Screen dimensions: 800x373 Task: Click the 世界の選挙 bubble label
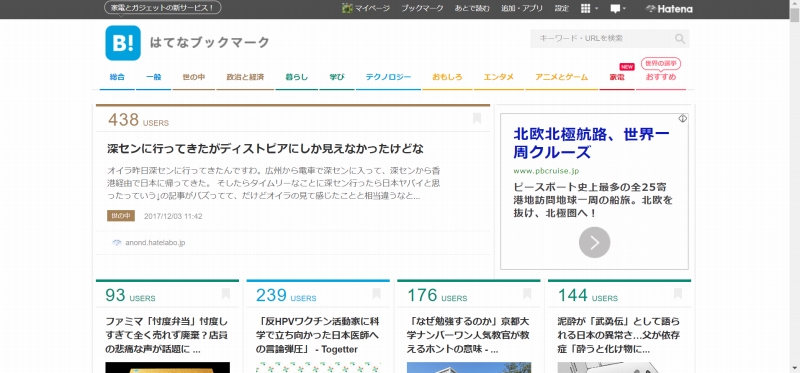click(661, 63)
